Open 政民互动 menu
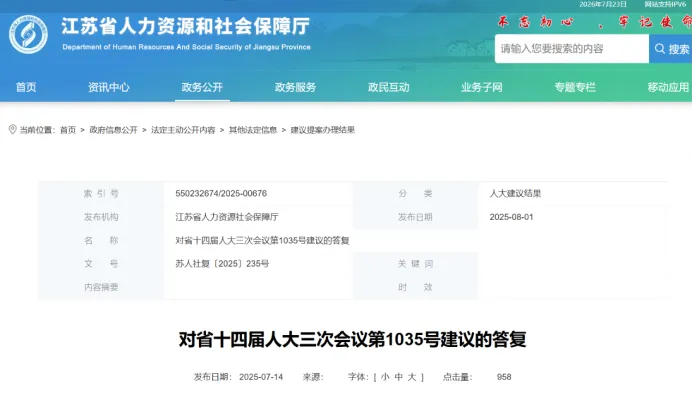Screen dimensions: 693x395 tap(388, 87)
